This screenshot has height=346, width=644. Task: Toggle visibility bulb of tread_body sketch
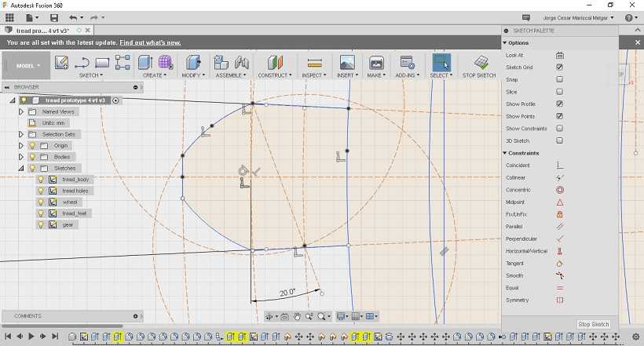click(41, 180)
